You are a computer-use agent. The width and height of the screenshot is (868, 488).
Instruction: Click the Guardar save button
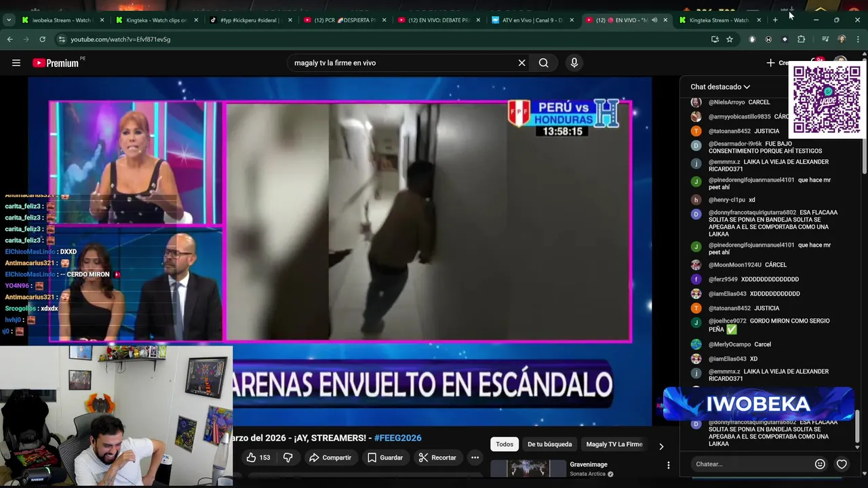385,457
